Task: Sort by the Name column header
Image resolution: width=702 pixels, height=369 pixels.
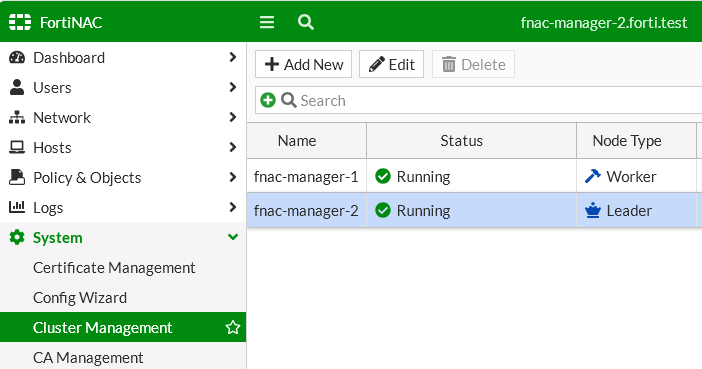Action: [x=307, y=141]
